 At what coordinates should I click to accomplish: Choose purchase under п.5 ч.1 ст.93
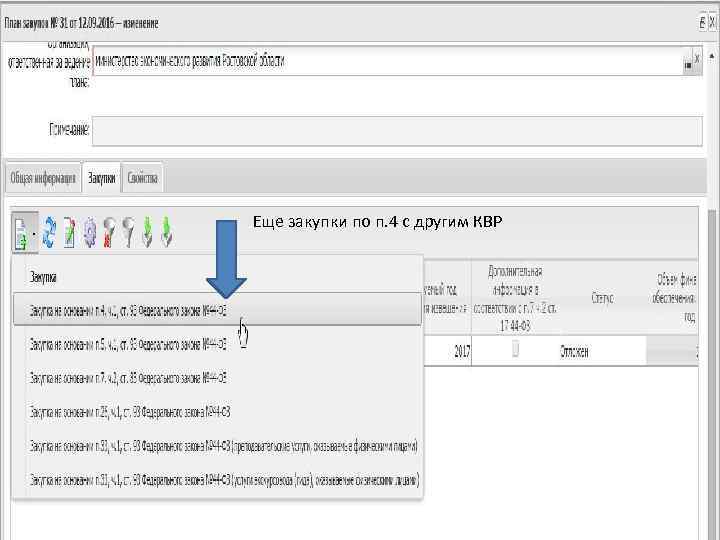217,344
